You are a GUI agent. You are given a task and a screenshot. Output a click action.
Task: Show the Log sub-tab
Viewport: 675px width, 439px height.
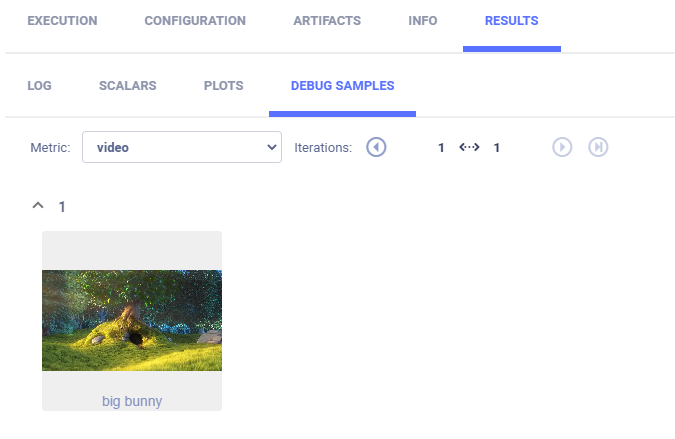click(x=39, y=86)
